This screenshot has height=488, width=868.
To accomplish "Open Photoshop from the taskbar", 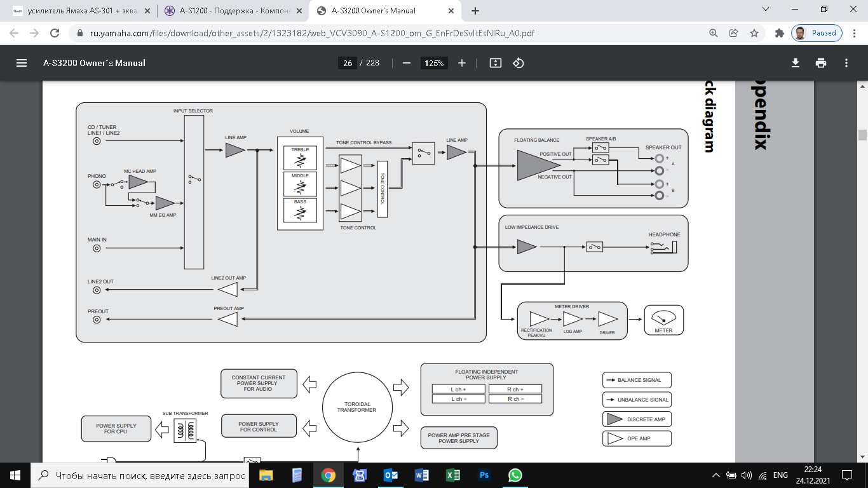I will coord(484,475).
